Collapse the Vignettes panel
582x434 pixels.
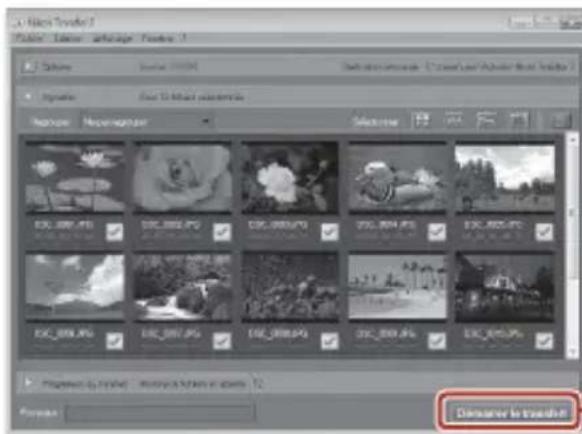point(28,97)
